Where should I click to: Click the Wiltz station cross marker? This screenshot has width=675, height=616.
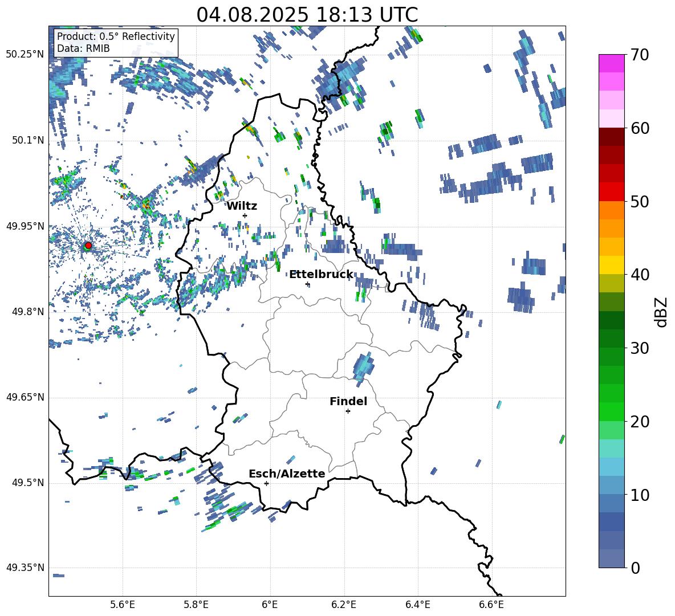coord(245,215)
